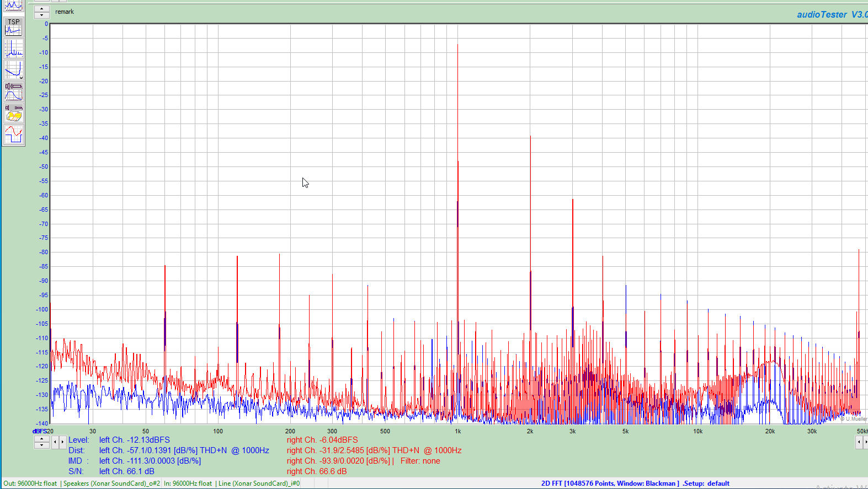Click the remark label field
Screen dimensions: 868x489
click(65, 12)
